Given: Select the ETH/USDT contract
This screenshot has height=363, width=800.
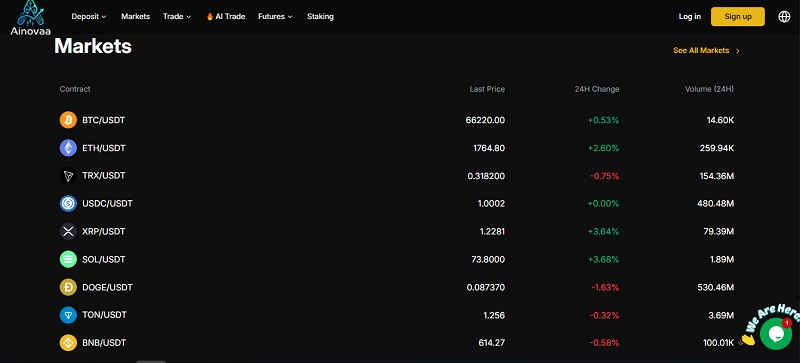Looking at the screenshot, I should click(104, 148).
